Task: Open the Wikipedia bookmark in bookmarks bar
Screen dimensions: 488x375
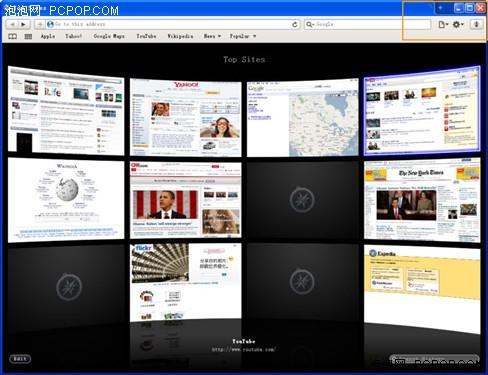Action: pyautogui.click(x=180, y=36)
